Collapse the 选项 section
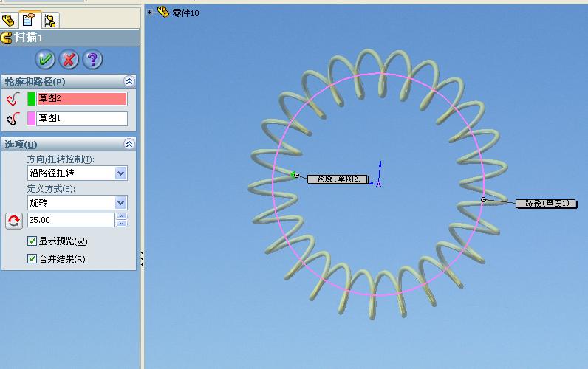This screenshot has width=588, height=369. point(129,144)
